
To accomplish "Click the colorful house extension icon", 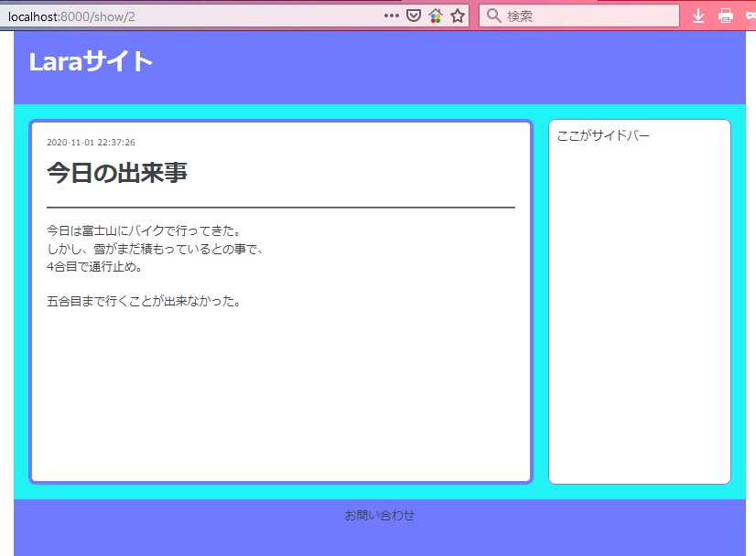I will [436, 16].
